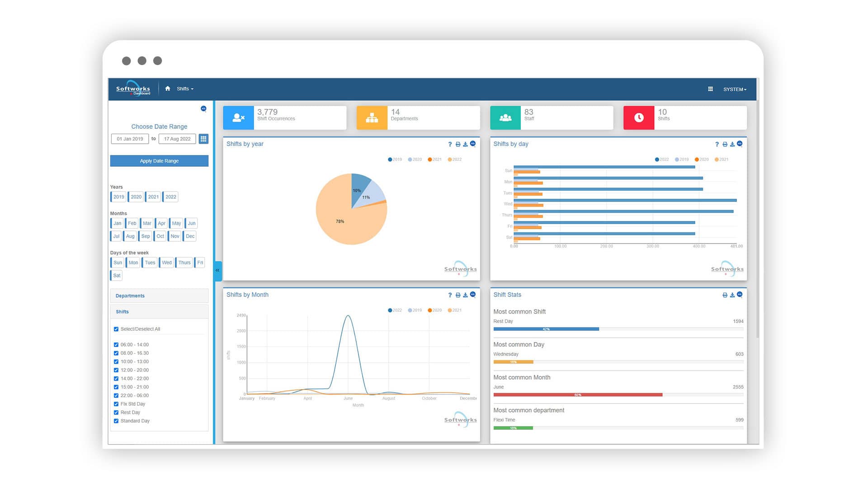Open help for Shifts by Month chart
Screen dimensions: 868x488
point(450,295)
